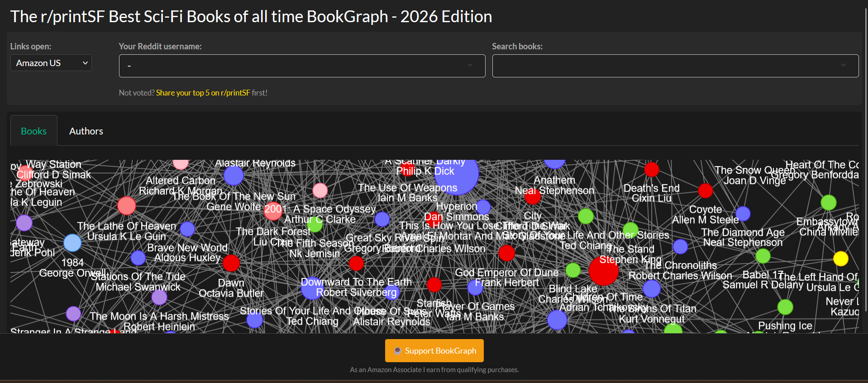Click the 'Altered Carbon' label

(x=181, y=180)
